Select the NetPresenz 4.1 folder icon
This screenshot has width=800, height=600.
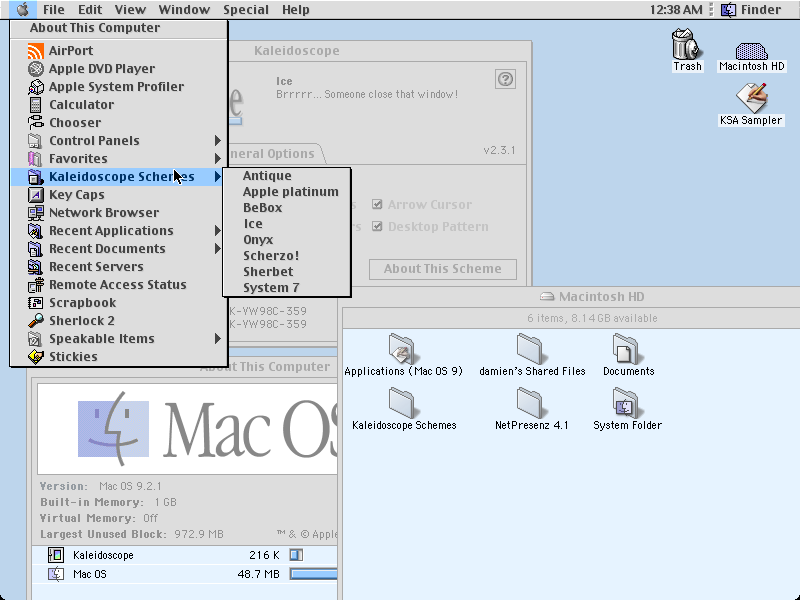[x=531, y=403]
